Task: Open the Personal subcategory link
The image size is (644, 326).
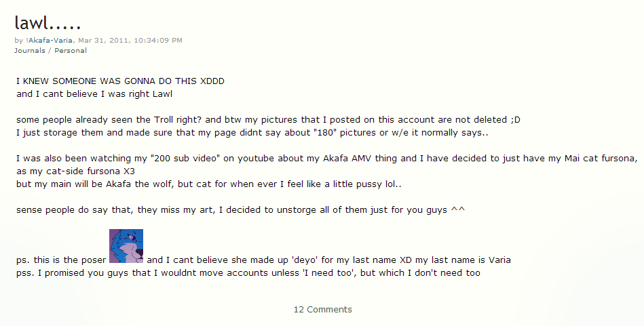Action: (70, 50)
